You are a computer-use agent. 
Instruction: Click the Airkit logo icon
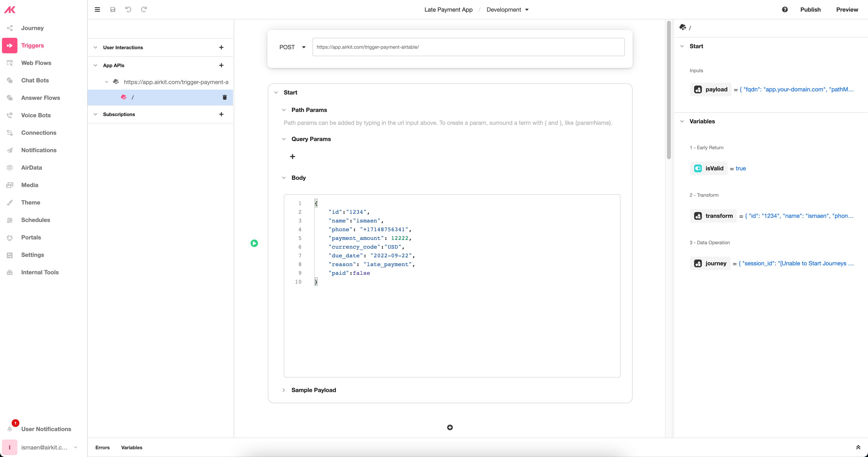click(x=10, y=10)
